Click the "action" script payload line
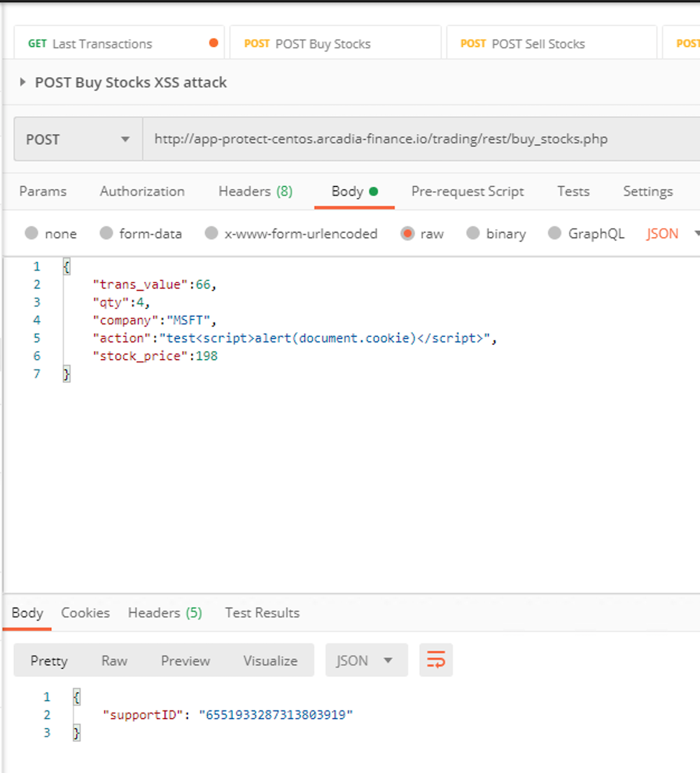700x773 pixels. pyautogui.click(x=295, y=338)
